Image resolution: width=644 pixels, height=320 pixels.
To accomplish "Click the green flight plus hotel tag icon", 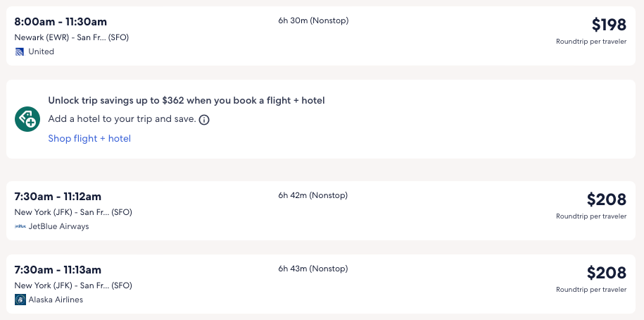I will pos(27,119).
